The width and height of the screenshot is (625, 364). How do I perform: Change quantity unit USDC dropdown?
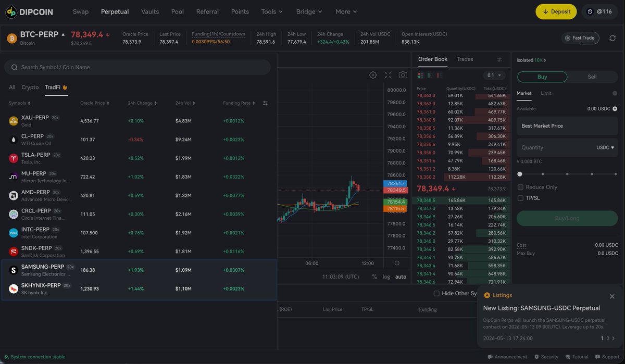pyautogui.click(x=606, y=147)
